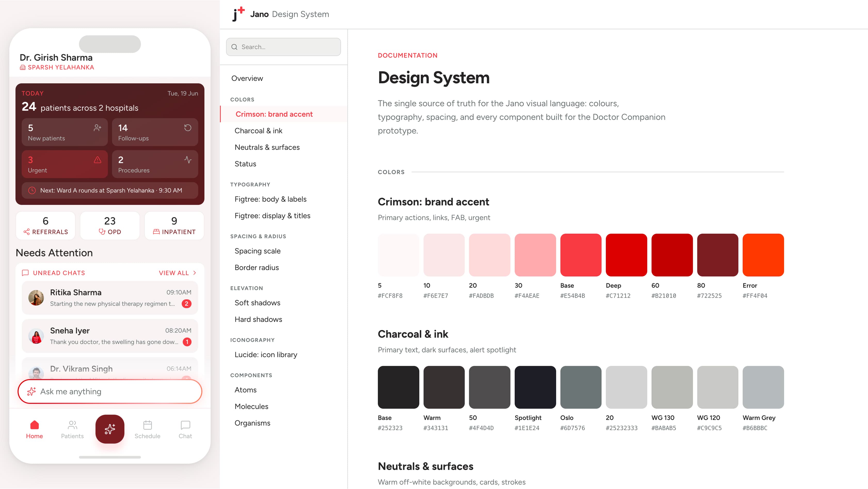
Task: Click the clock icon in next rounds bar
Action: [x=32, y=190]
